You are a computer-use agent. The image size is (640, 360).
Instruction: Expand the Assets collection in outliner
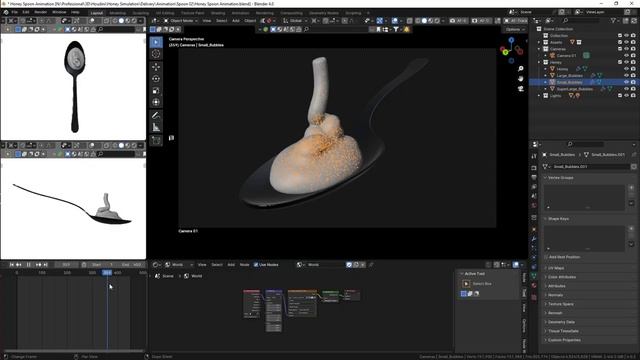pos(539,42)
